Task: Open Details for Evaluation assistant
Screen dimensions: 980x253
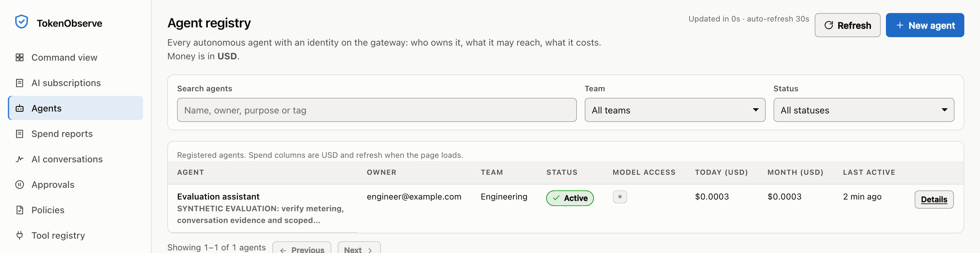Action: (934, 200)
